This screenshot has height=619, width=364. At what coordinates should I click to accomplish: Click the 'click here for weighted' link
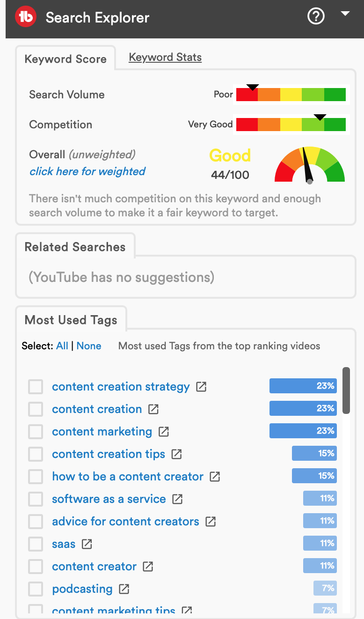click(87, 171)
